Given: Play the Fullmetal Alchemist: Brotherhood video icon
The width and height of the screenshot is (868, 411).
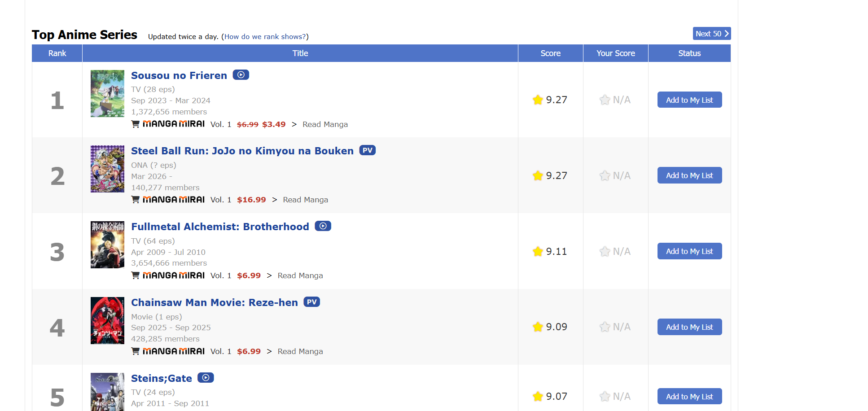Looking at the screenshot, I should coord(323,226).
